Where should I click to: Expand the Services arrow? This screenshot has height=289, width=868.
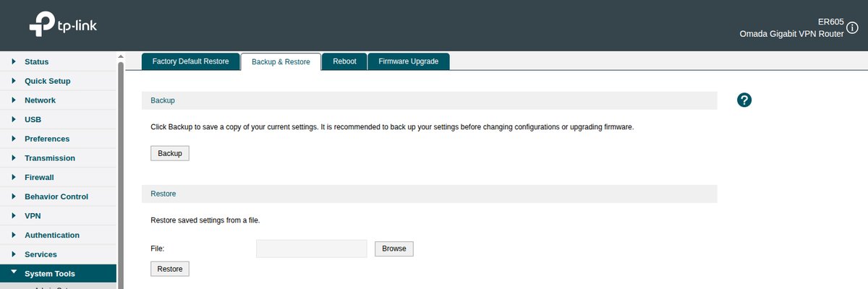pos(14,254)
